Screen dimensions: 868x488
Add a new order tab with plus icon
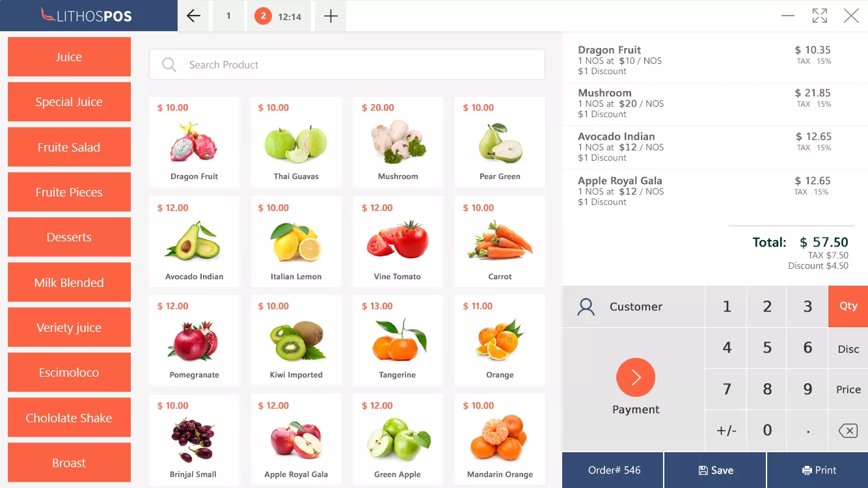(331, 16)
